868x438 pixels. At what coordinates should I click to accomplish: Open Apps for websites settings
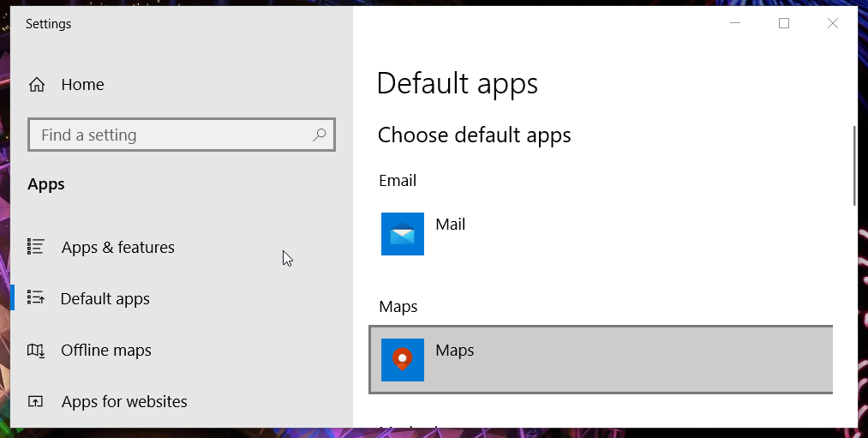click(x=124, y=401)
